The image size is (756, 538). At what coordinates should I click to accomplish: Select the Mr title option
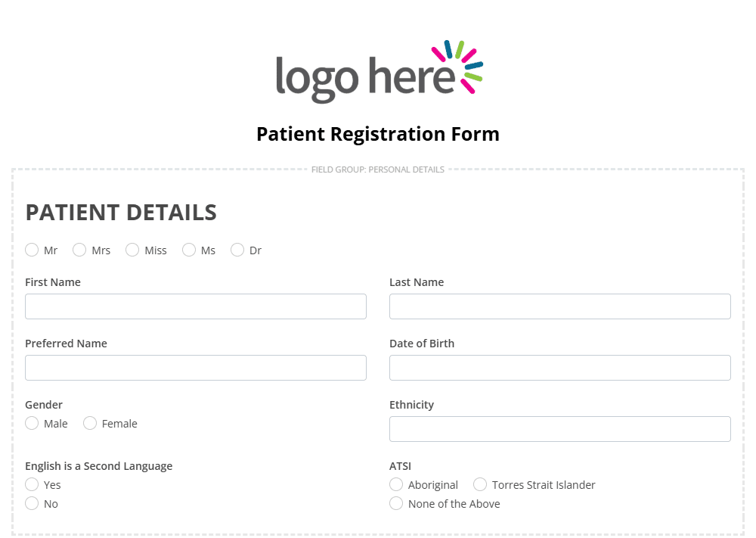pyautogui.click(x=32, y=250)
